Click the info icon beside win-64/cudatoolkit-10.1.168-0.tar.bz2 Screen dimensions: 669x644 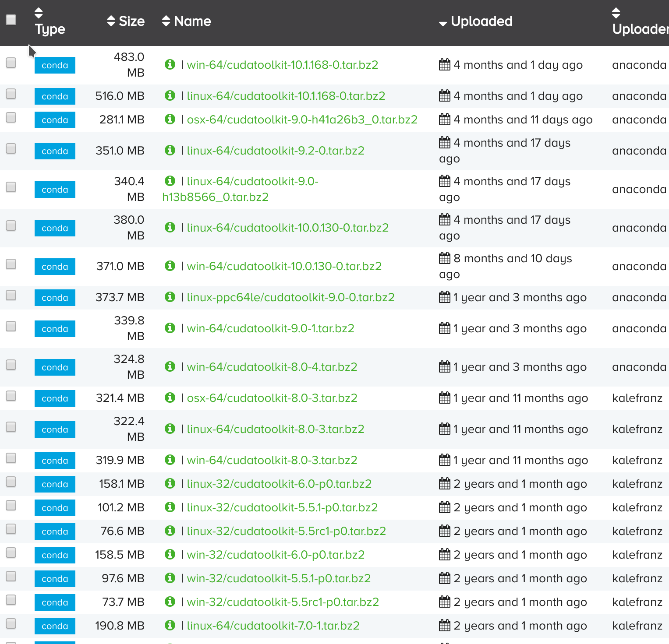[170, 64]
